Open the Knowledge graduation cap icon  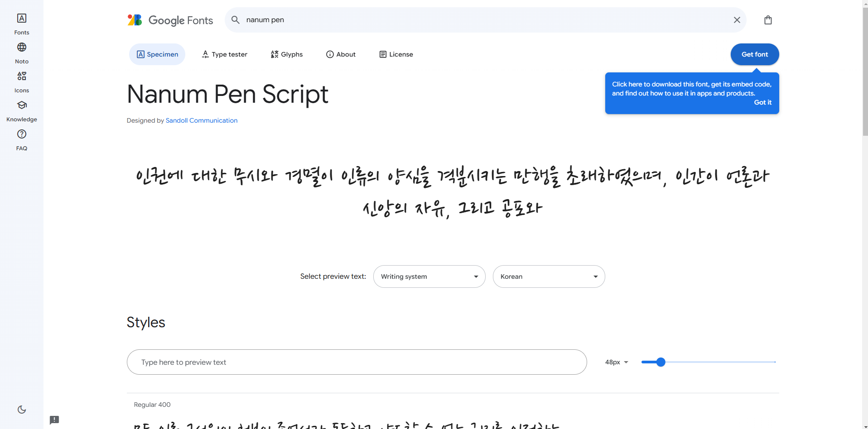22,105
